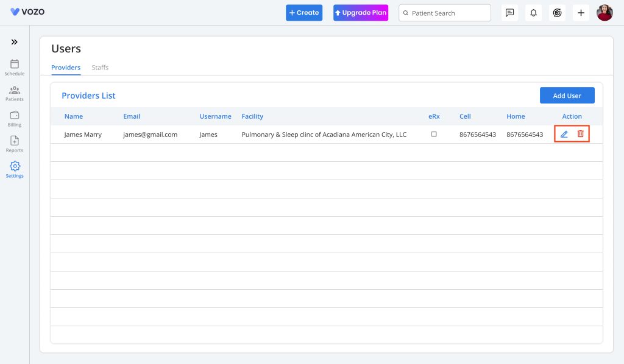Delete James Marry using the trash icon

(x=580, y=134)
